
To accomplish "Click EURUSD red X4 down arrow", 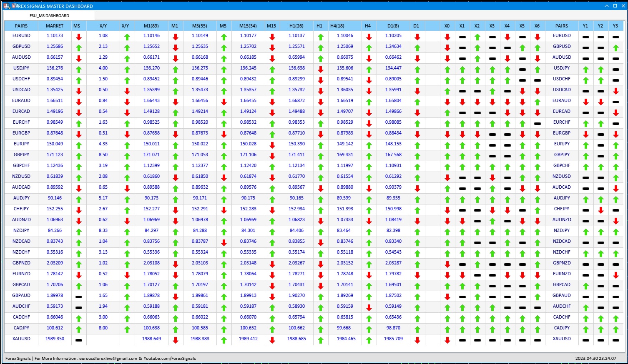I will point(507,37).
